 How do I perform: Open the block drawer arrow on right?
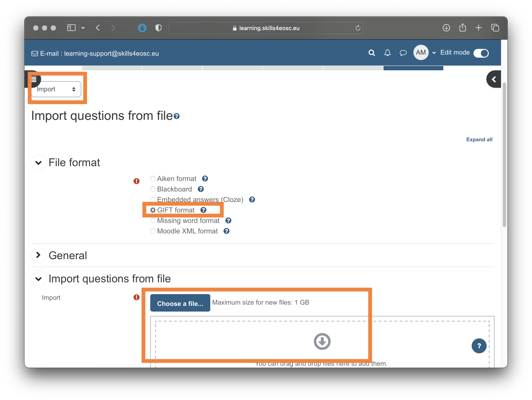click(494, 79)
